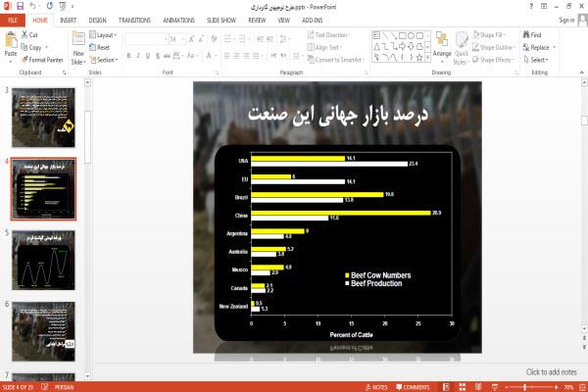This screenshot has width=588, height=392.
Task: Click Convert to SmartArt button
Action: click(335, 60)
